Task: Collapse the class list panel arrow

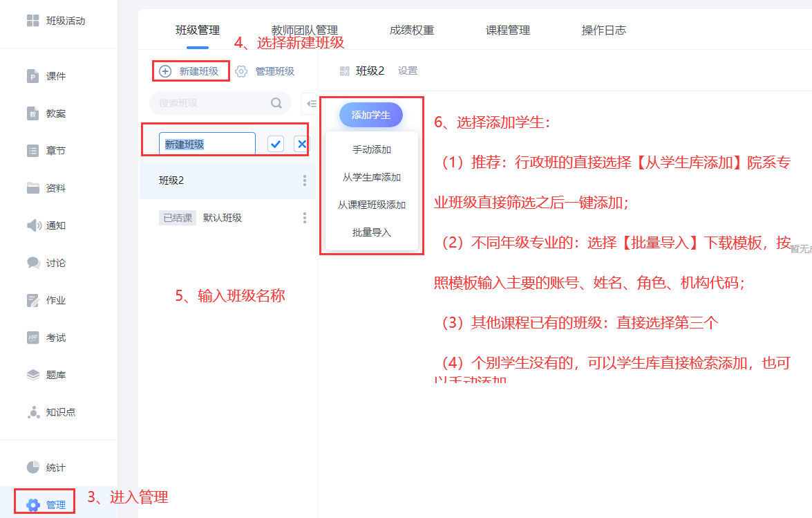Action: (x=311, y=104)
